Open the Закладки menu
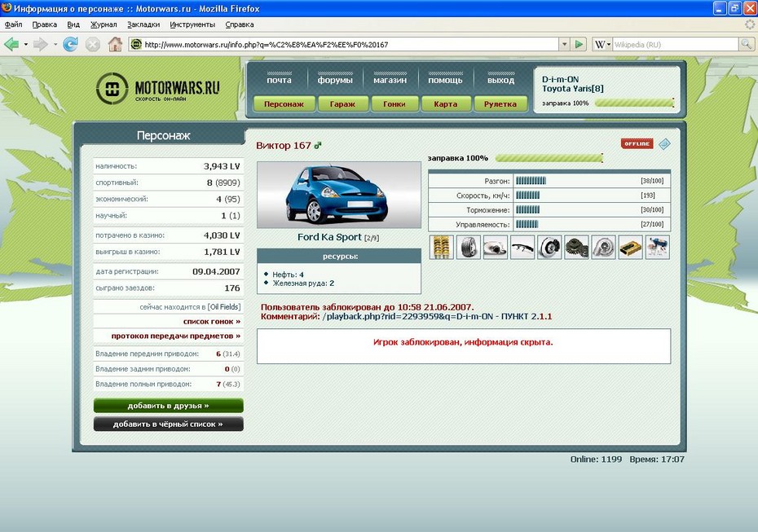 point(143,24)
